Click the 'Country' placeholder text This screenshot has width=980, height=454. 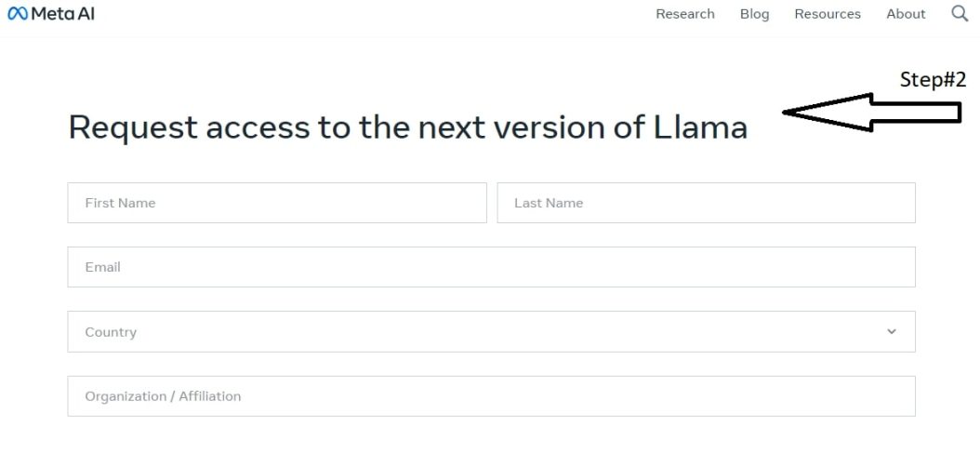click(111, 332)
